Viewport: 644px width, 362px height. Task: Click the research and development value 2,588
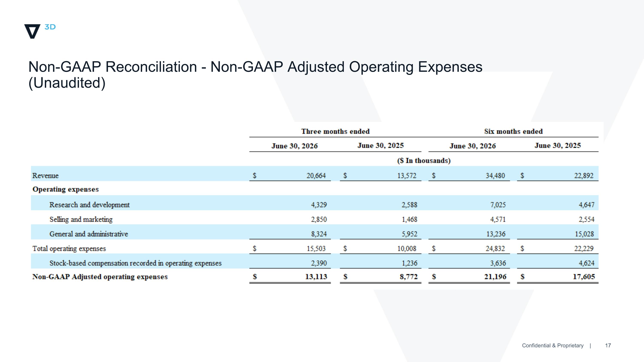pyautogui.click(x=410, y=205)
